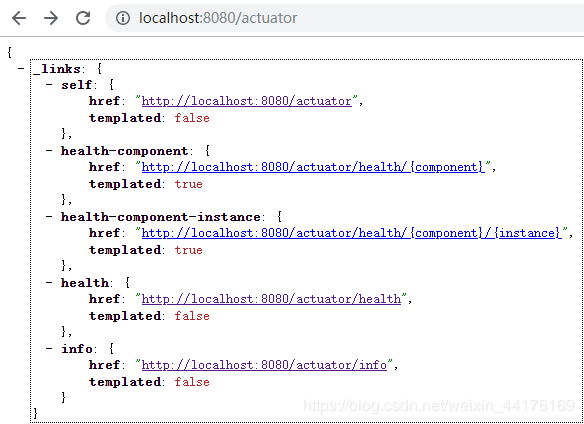This screenshot has width=584, height=424.
Task: Select the health-component-instance key
Action: (x=161, y=217)
